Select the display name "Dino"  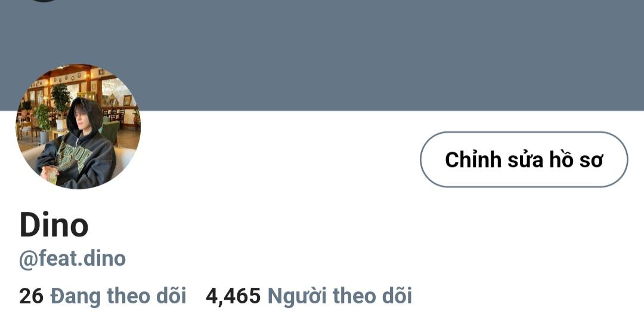coord(54,225)
